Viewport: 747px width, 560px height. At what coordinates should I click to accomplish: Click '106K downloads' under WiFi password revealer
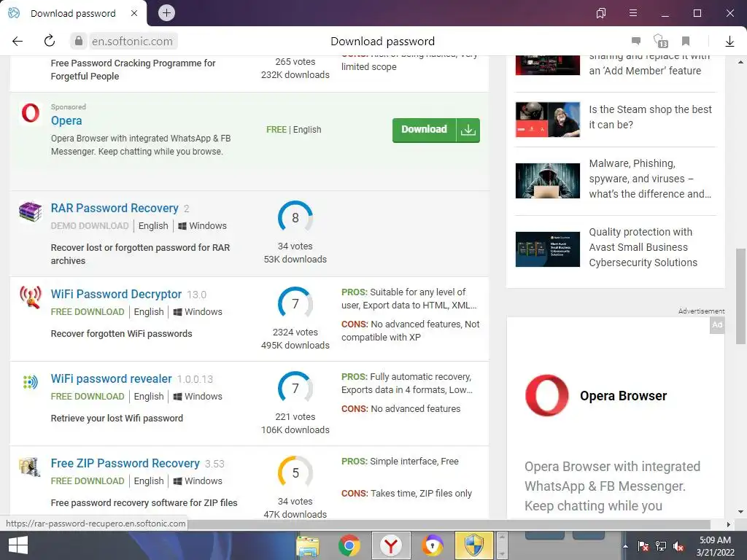click(x=295, y=430)
